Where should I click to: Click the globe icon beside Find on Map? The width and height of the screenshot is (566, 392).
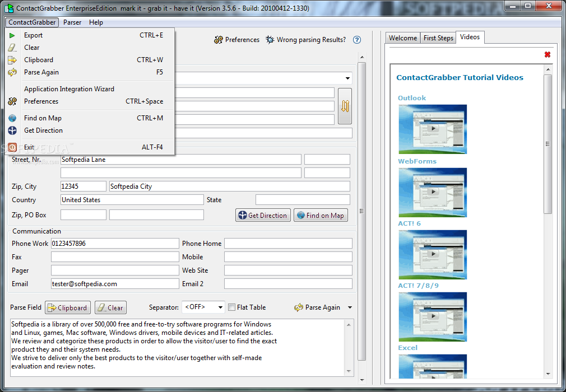[x=12, y=118]
